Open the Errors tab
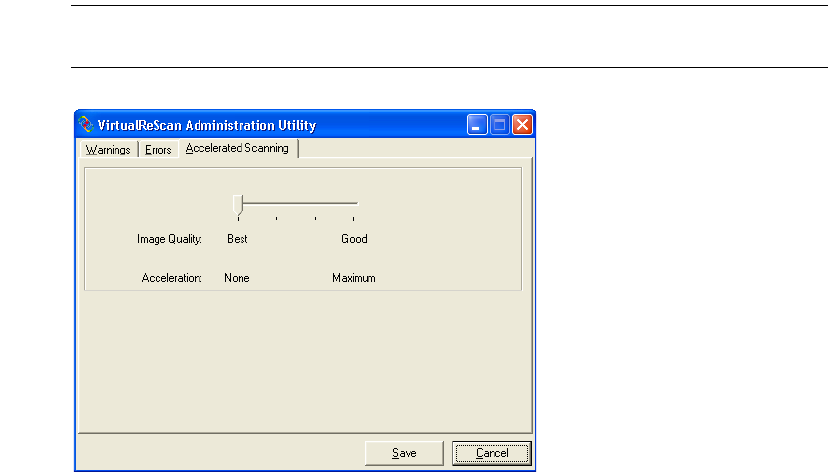Image resolution: width=828 pixels, height=472 pixels. pyautogui.click(x=158, y=150)
